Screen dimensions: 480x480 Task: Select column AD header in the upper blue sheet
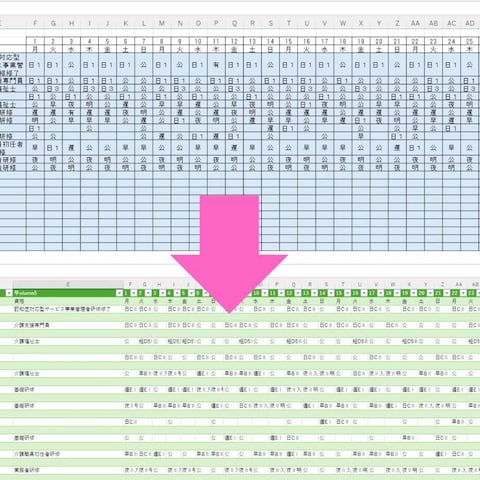(470, 23)
